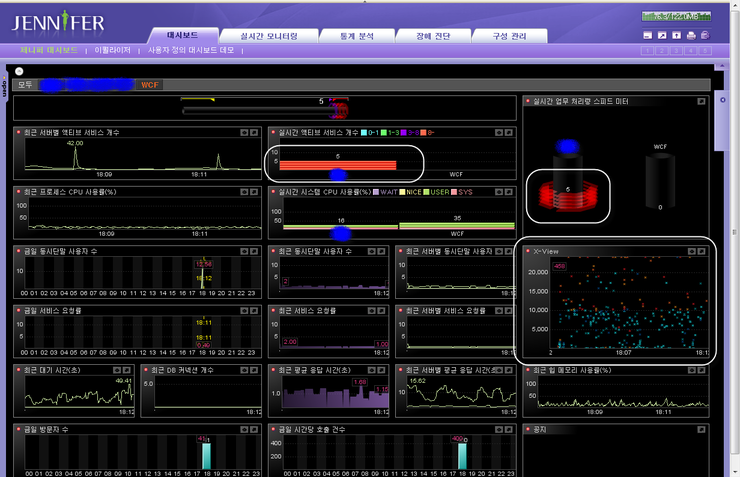Click the up-arrow icon in header toolbar
This screenshot has height=477, width=740.
click(x=676, y=35)
